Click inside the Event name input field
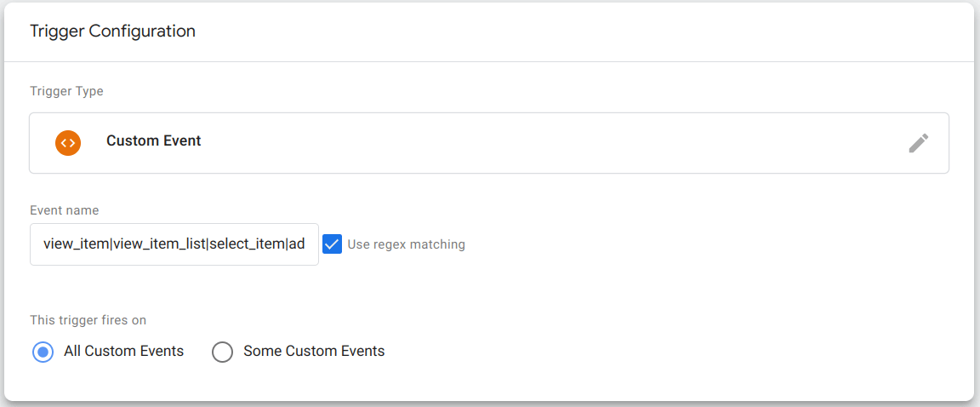 tap(174, 244)
